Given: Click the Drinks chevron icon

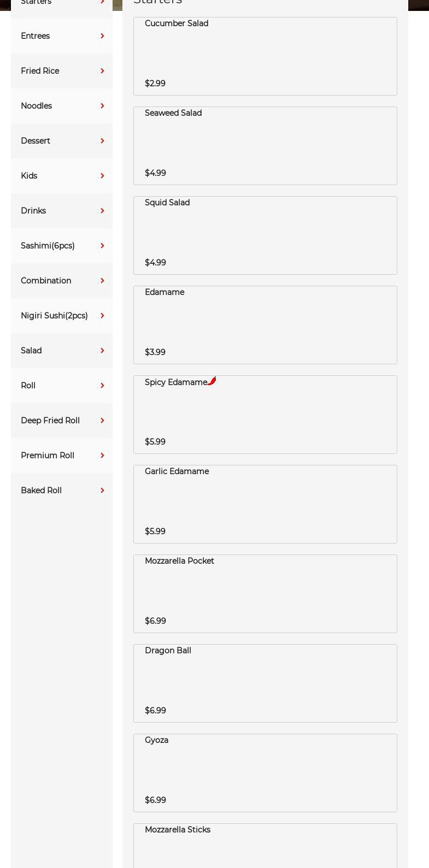Looking at the screenshot, I should 102,211.
